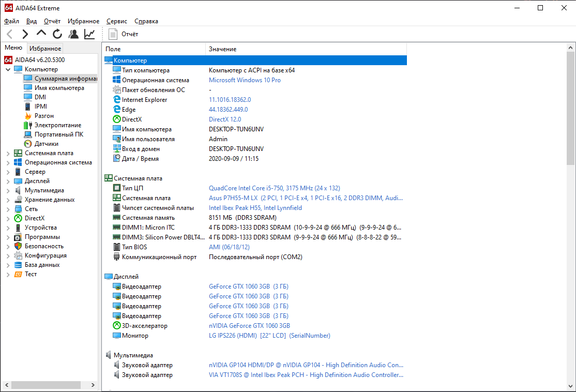The width and height of the screenshot is (576, 392).
Task: Expand the Сеть tree node
Action: point(8,209)
